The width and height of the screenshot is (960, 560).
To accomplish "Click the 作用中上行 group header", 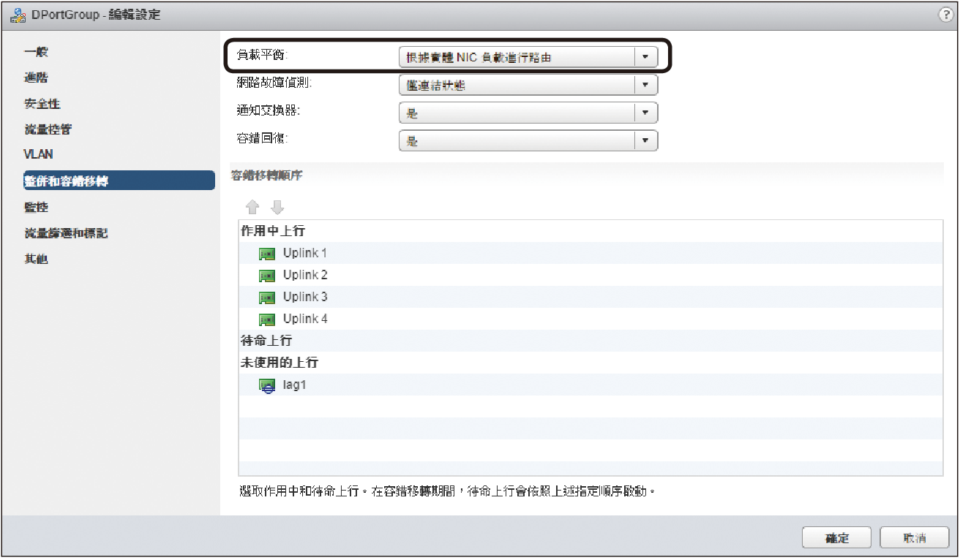I will click(273, 230).
